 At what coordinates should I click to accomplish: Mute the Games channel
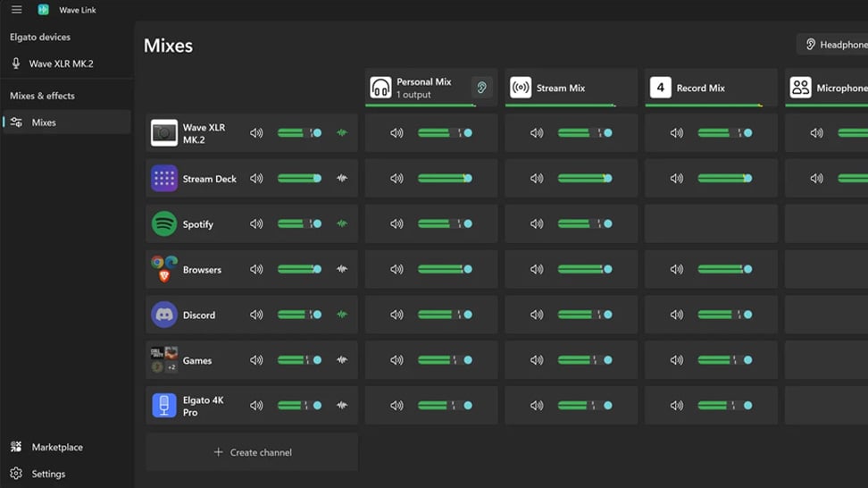pos(256,360)
